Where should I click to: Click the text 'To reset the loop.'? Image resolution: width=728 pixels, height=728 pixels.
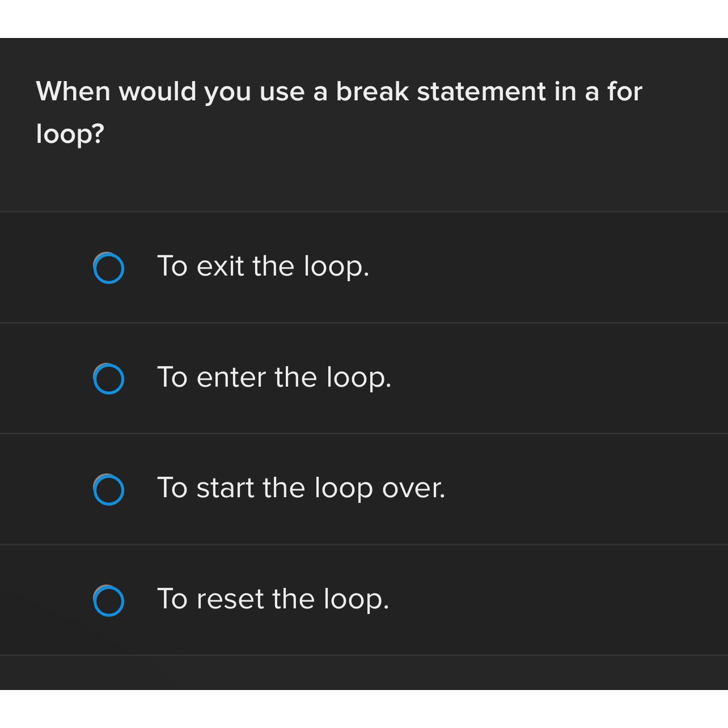273,600
